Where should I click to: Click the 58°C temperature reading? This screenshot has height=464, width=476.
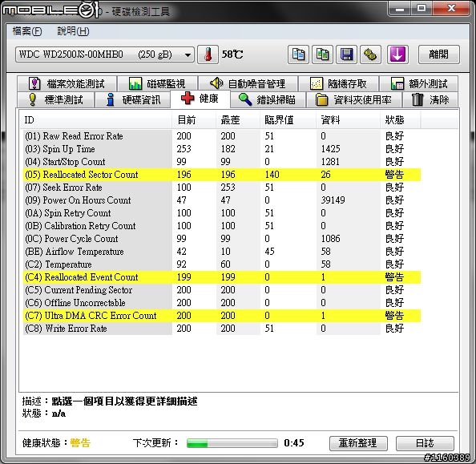tap(232, 54)
